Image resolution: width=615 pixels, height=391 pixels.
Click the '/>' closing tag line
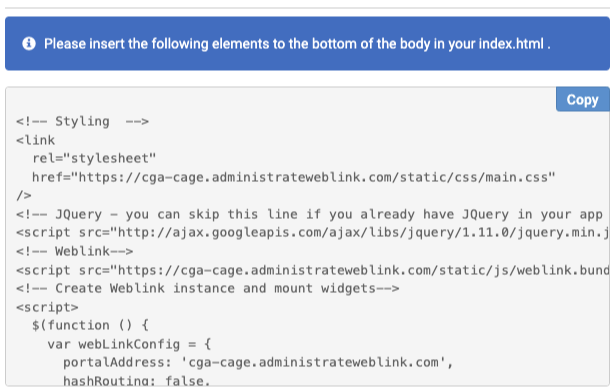click(24, 196)
